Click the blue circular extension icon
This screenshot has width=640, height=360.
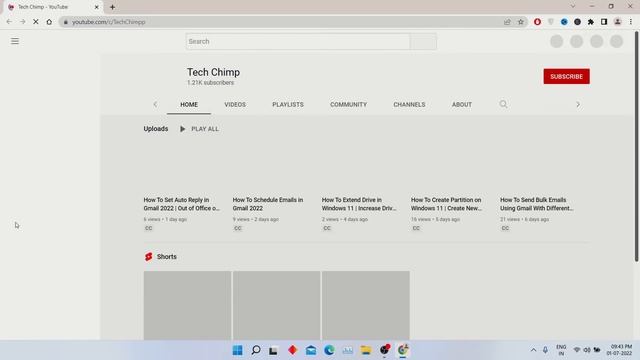[x=564, y=22]
